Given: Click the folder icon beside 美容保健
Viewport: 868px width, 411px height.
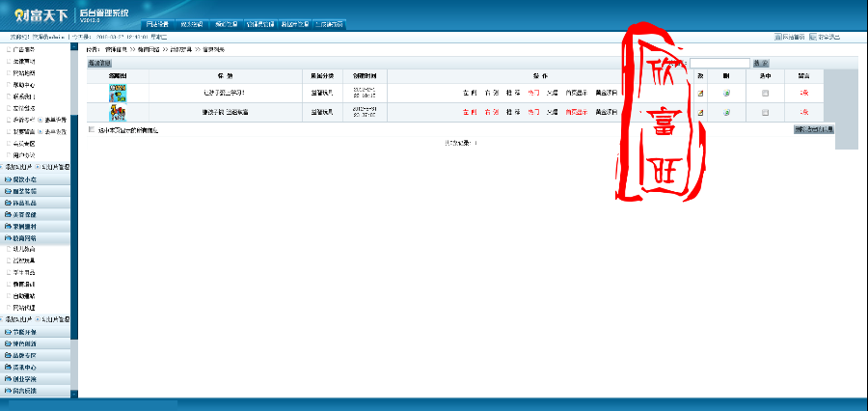Looking at the screenshot, I should (x=8, y=214).
